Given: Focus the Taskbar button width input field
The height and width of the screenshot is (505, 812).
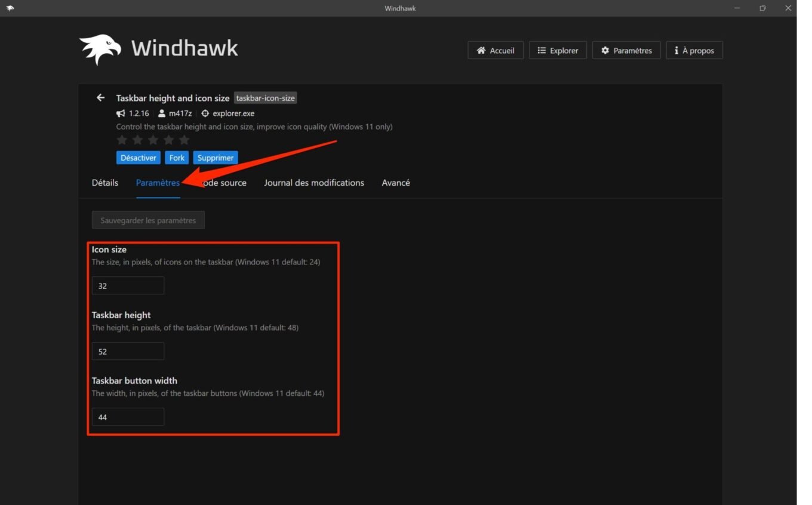Looking at the screenshot, I should click(128, 417).
